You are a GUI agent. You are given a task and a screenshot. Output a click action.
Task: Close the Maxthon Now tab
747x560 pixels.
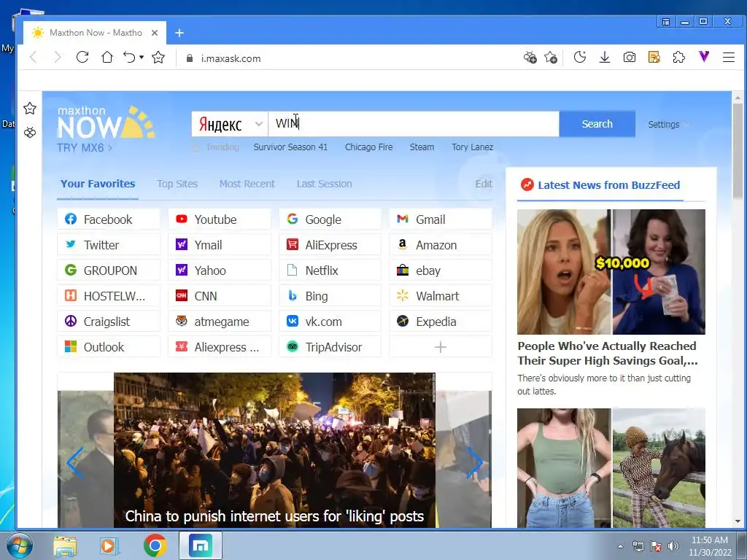pos(155,33)
